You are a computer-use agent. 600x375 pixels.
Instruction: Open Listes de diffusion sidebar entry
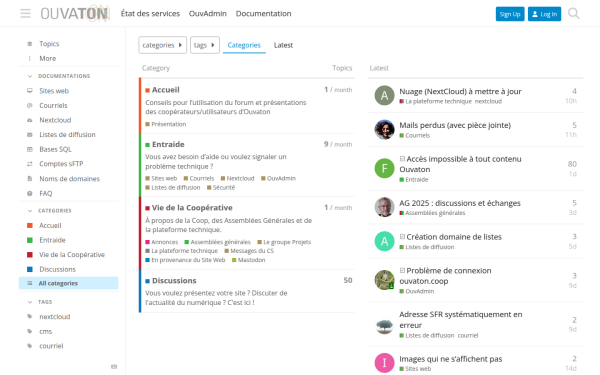(x=67, y=134)
